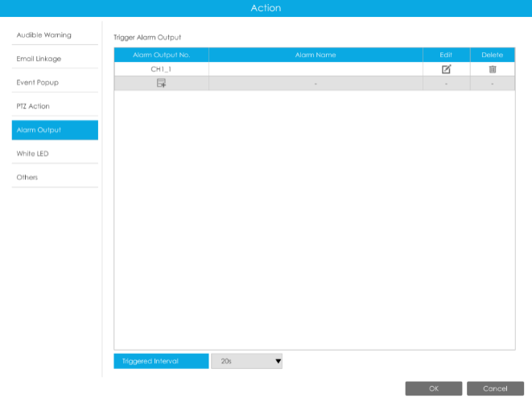
Task: Click the Alarm Name column header
Action: (315, 55)
